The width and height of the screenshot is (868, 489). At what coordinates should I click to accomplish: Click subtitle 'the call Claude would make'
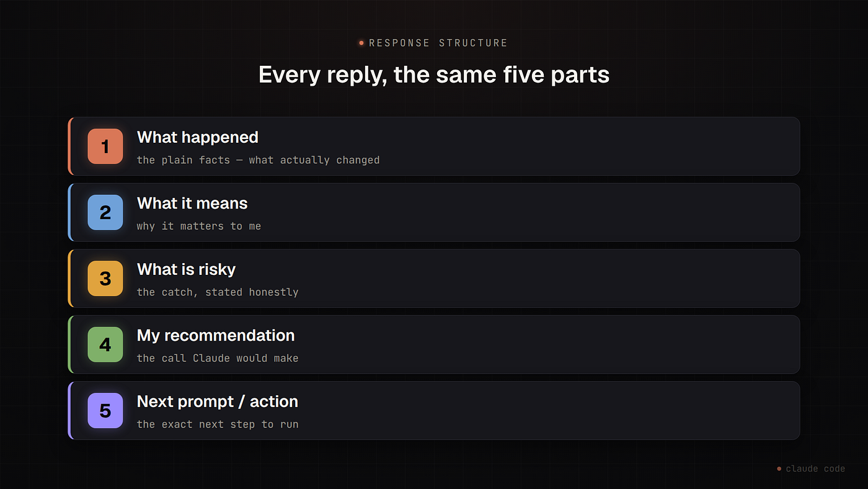pos(218,358)
